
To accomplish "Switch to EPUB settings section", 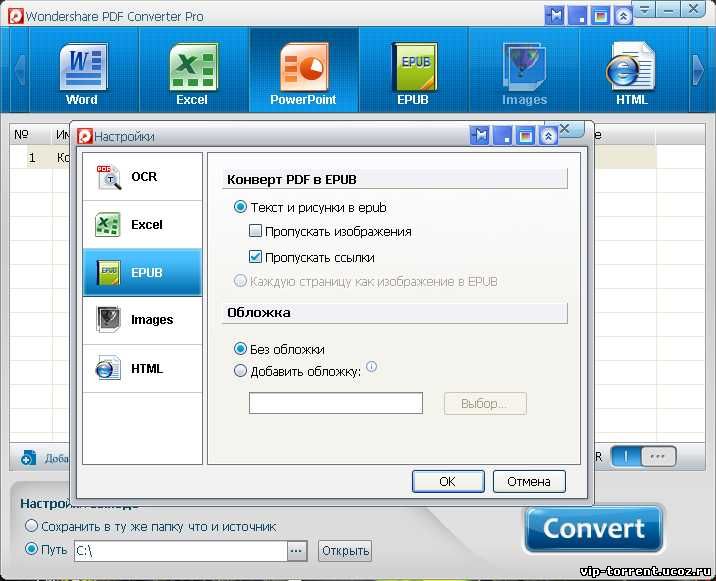I will (142, 273).
